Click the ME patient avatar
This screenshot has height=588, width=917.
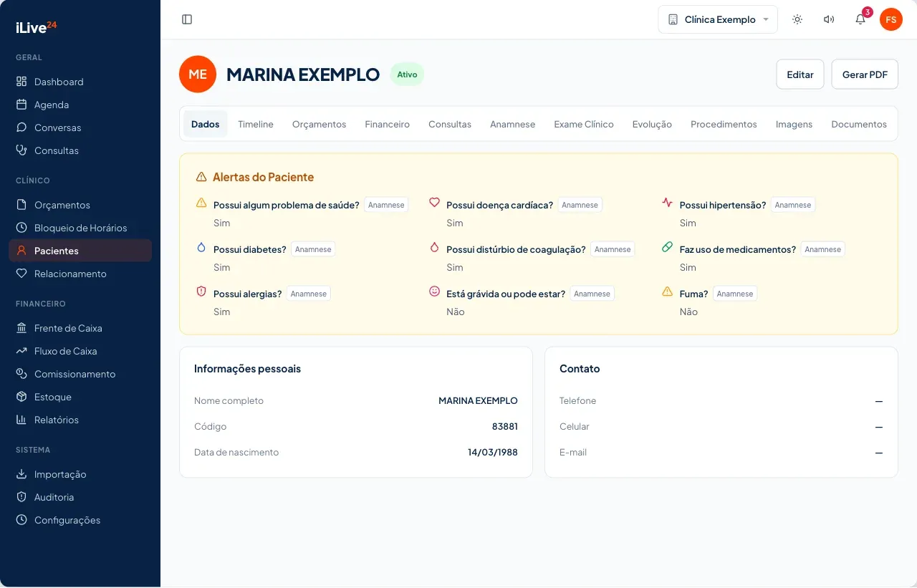pos(198,74)
